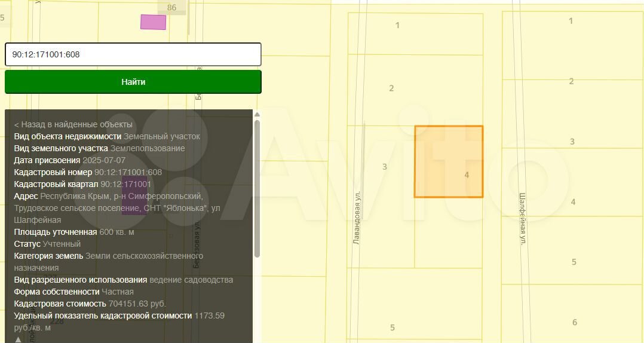Select the orange highlighted parcel on the map
The width and height of the screenshot is (644, 343).
pos(449,161)
